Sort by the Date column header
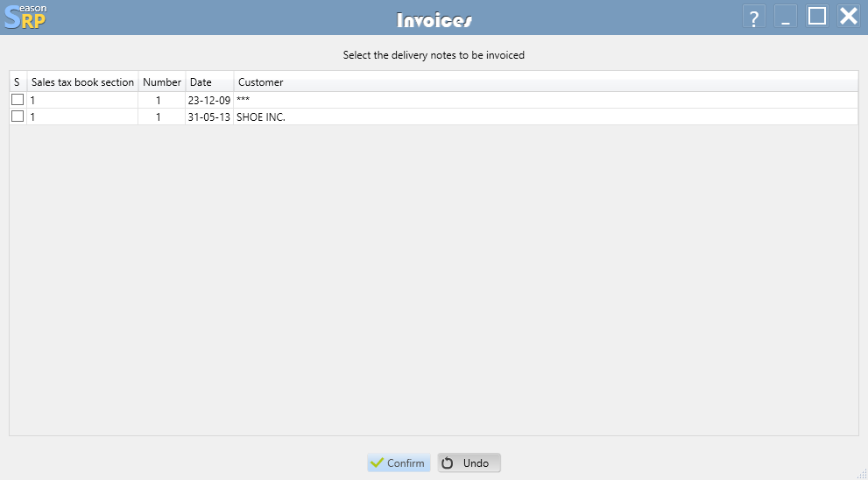 [x=209, y=82]
